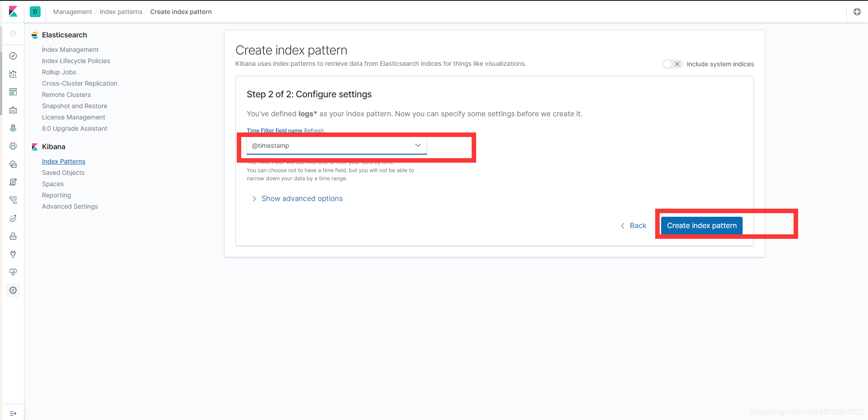Toggle Include system indices switch
This screenshot has width=868, height=420.
[672, 64]
